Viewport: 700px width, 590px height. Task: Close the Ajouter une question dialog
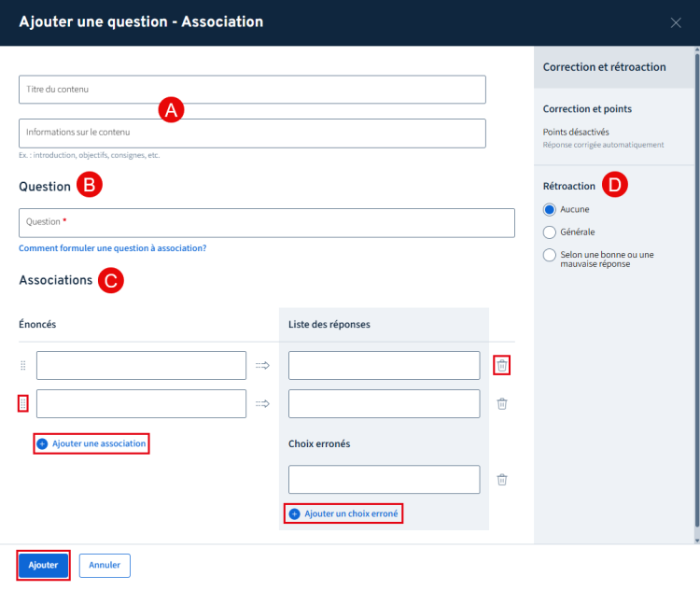click(x=676, y=22)
